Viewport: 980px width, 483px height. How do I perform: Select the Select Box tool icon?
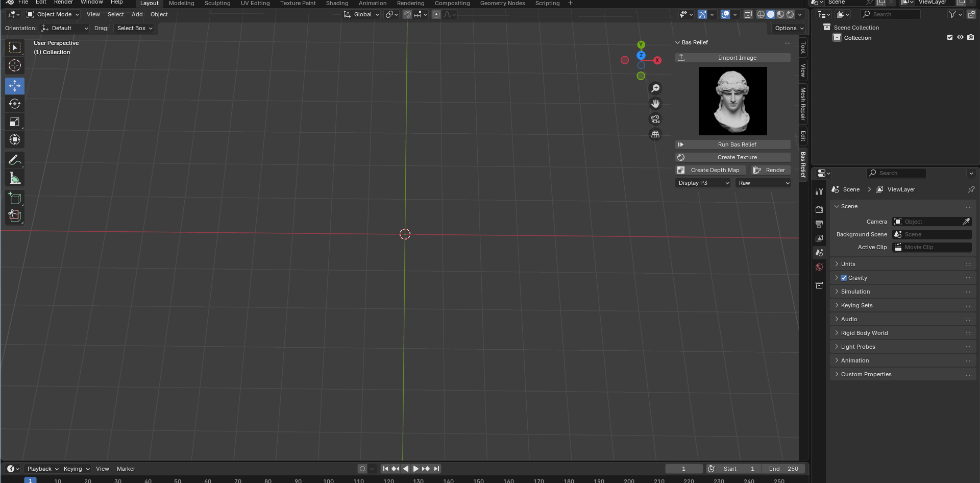(x=15, y=47)
